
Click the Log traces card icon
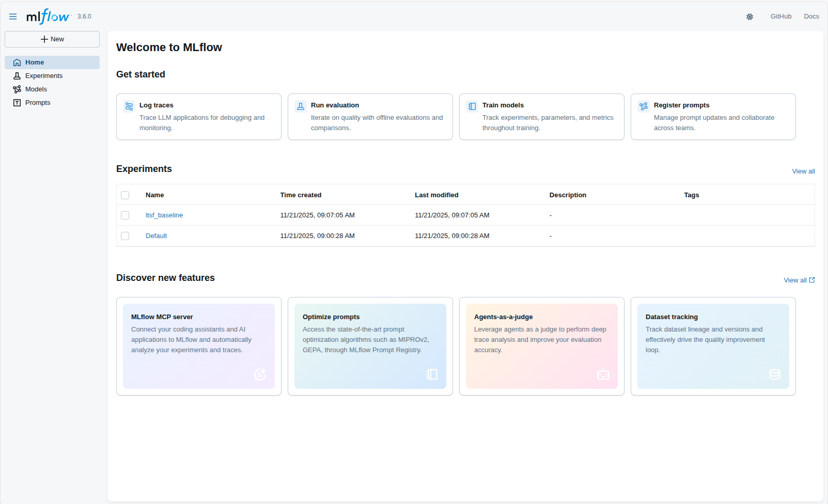pos(129,106)
